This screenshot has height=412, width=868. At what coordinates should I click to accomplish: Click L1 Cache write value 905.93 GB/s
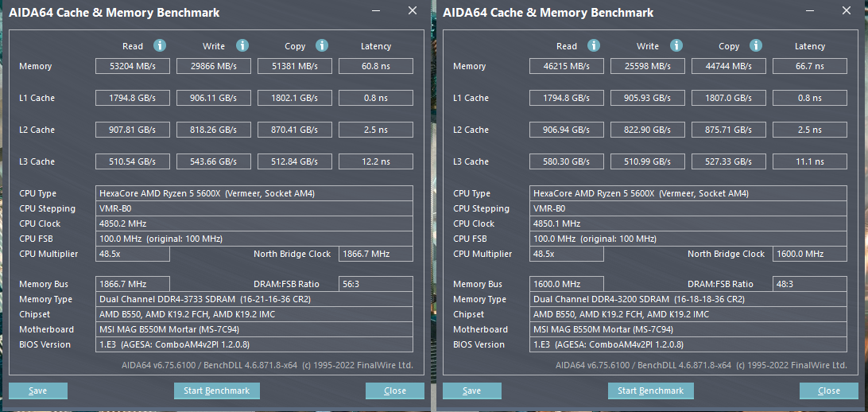[x=648, y=98]
